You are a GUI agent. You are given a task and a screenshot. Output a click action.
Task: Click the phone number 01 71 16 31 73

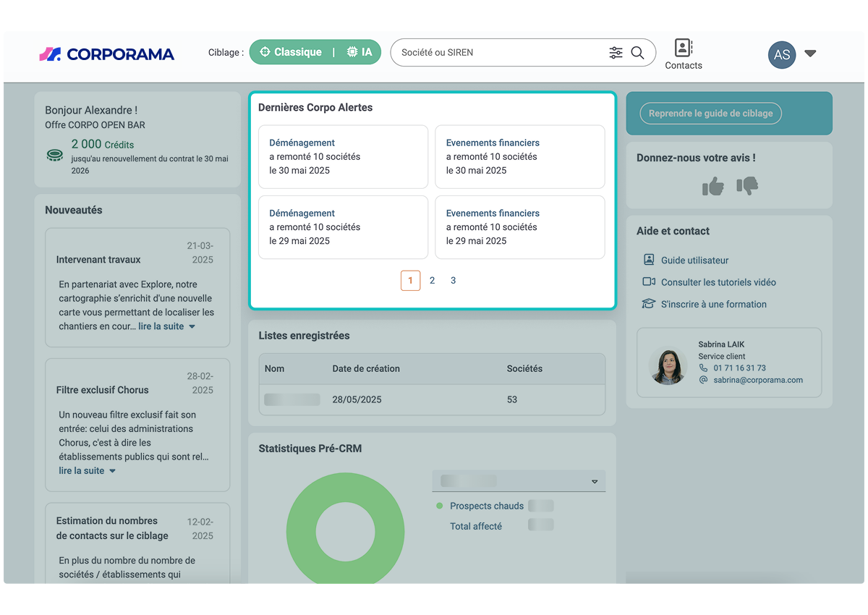coord(739,368)
